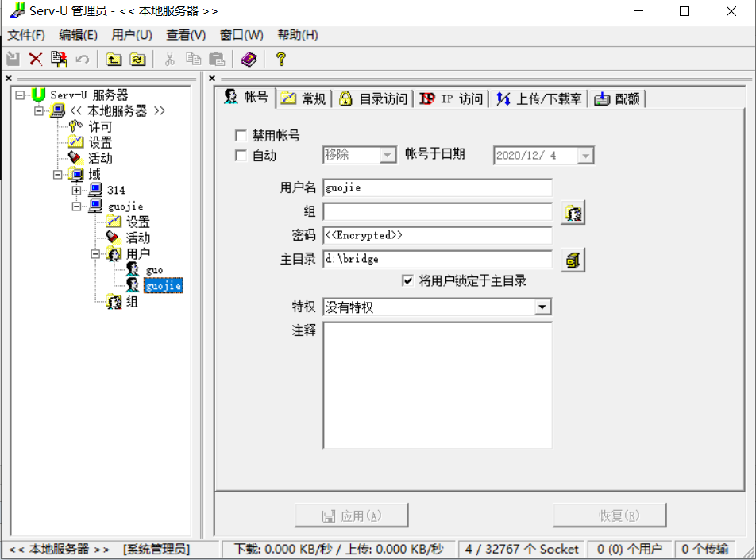The image size is (756, 560).
Task: Click the 恢复(R) button
Action: (x=609, y=516)
